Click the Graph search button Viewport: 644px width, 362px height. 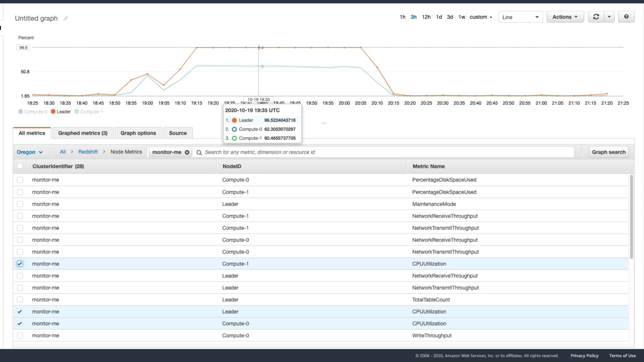click(608, 152)
